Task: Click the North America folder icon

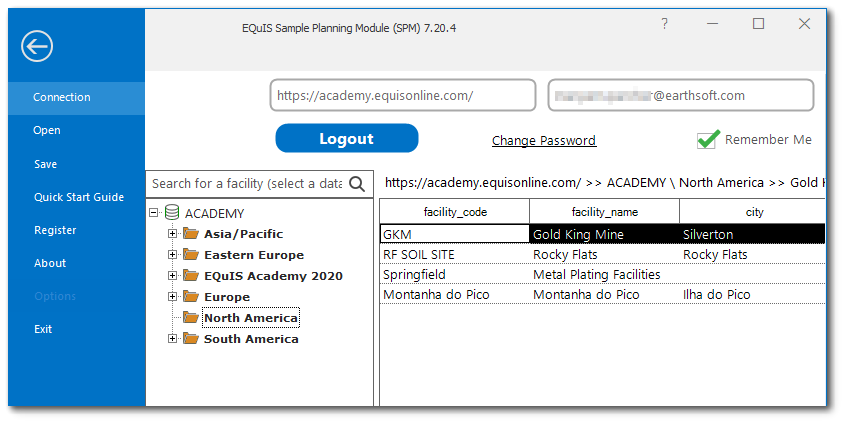Action: (191, 317)
